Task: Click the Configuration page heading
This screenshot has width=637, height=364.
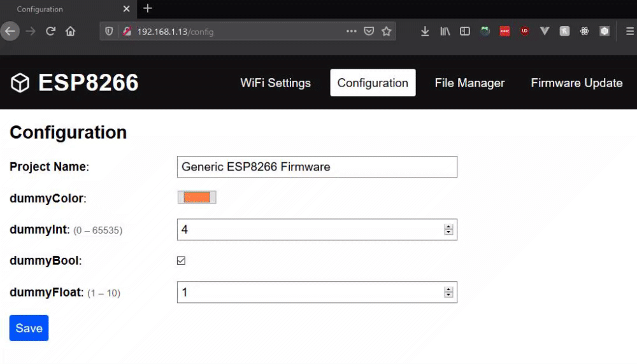Action: tap(68, 132)
